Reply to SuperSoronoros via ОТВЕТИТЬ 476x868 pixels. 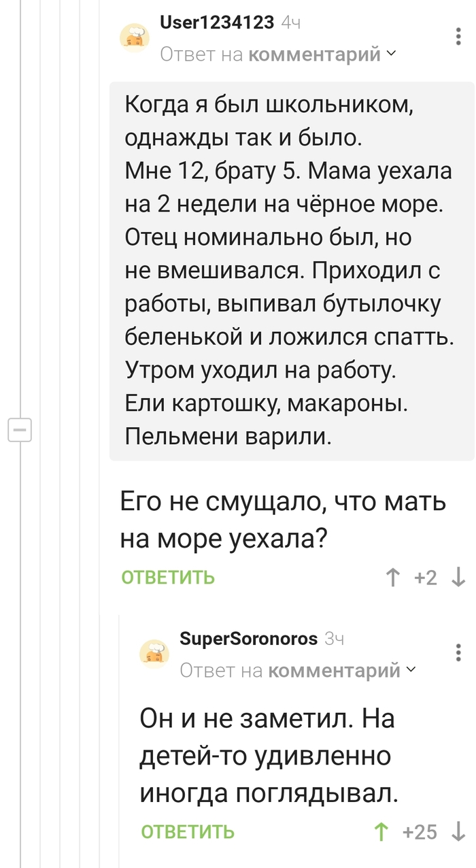(188, 831)
